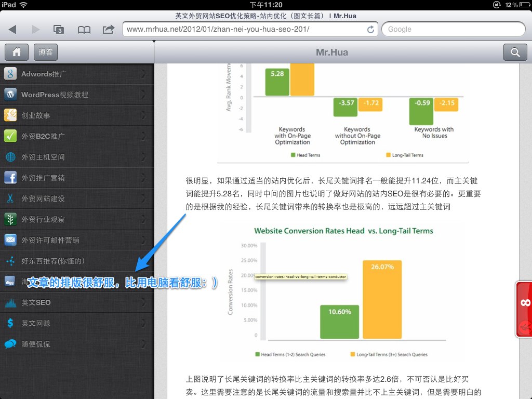Tap the 下午11:20 clock in status bar
The width and height of the screenshot is (532, 399).
pyautogui.click(x=266, y=5)
